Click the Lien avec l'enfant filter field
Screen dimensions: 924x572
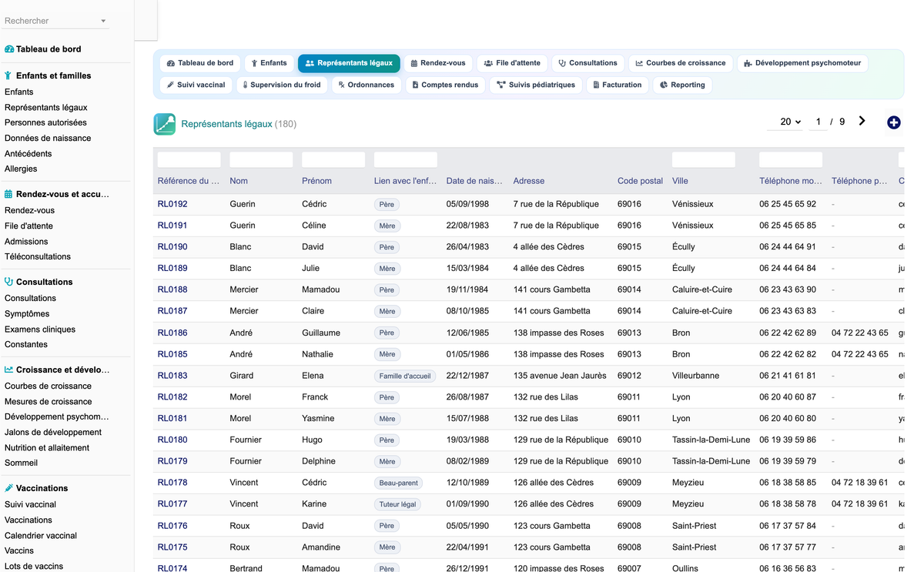(x=406, y=159)
